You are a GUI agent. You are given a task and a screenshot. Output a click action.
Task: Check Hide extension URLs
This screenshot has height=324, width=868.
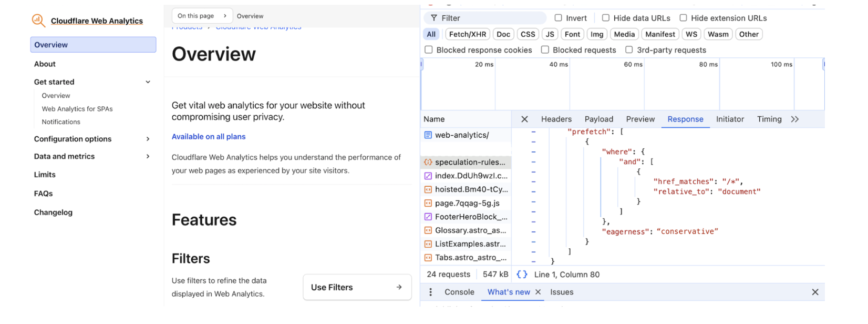click(x=683, y=18)
